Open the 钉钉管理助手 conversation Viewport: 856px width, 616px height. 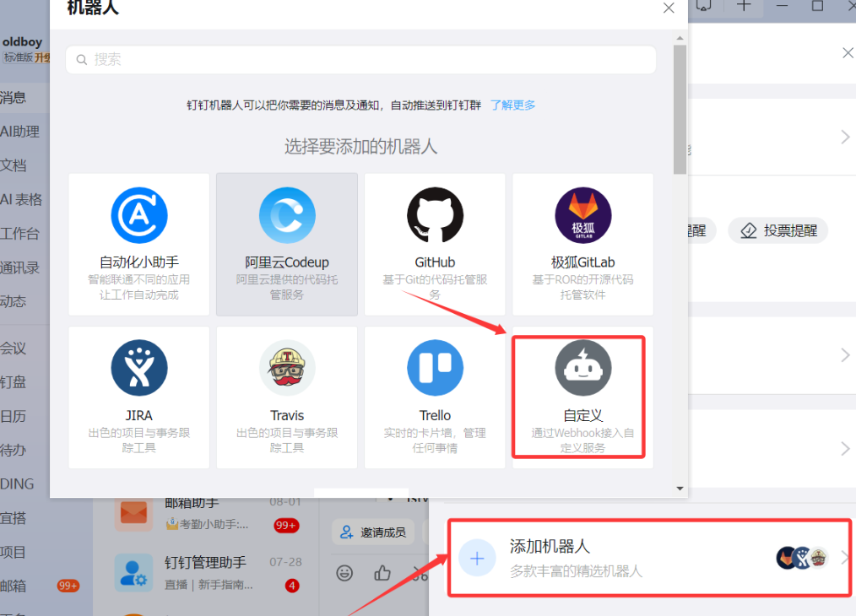pyautogui.click(x=206, y=572)
